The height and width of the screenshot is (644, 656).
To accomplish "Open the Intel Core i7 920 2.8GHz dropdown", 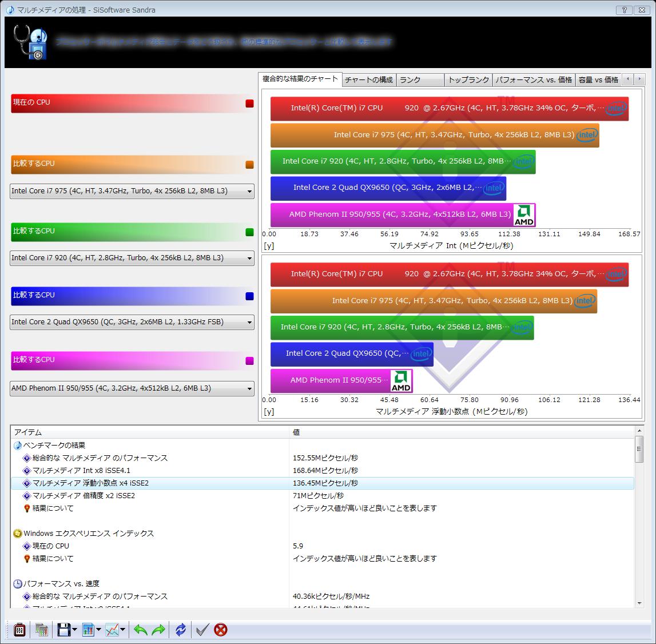I will click(x=132, y=258).
